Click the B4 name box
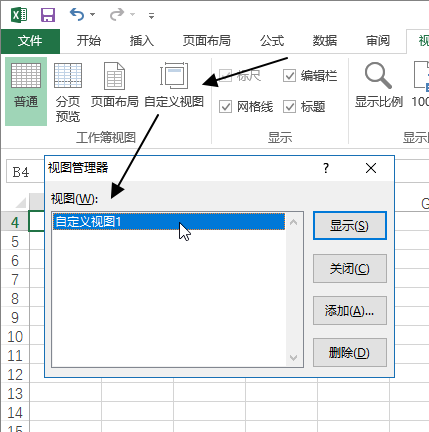Viewport: 429px width, 432px height. [x=25, y=172]
